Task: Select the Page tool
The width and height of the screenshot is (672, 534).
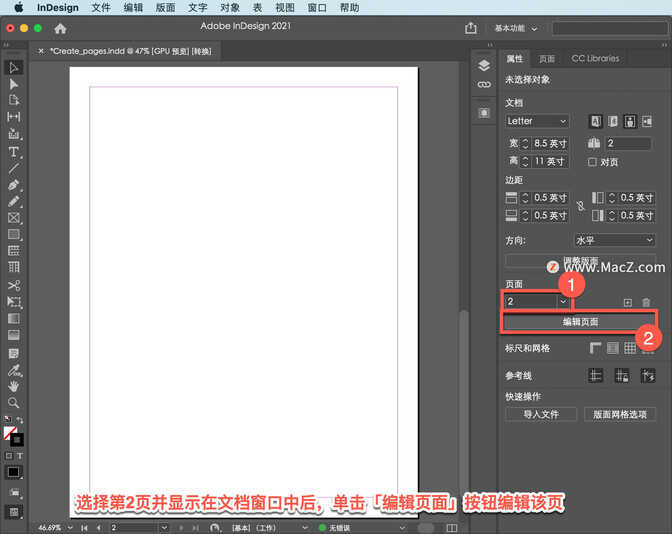Action: [x=14, y=100]
